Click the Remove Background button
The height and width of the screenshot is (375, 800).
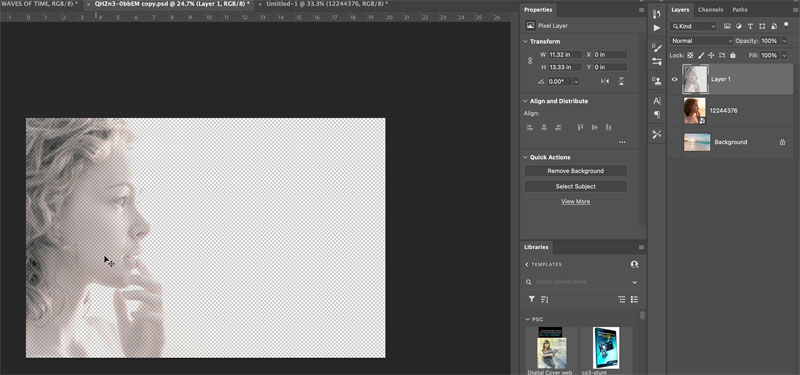tap(576, 171)
